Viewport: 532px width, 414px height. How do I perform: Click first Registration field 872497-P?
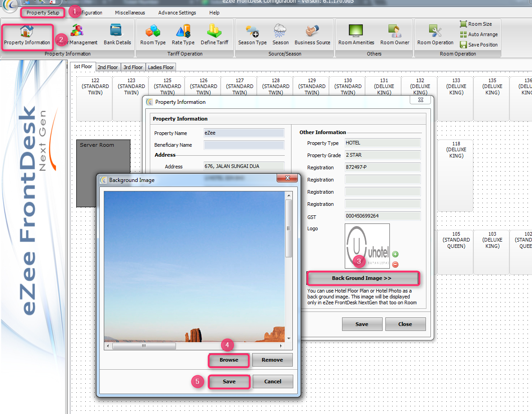383,167
